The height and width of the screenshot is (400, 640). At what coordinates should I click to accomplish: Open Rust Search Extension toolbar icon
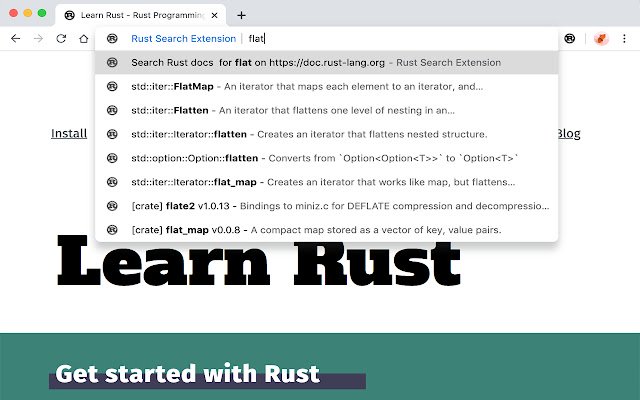pos(569,38)
